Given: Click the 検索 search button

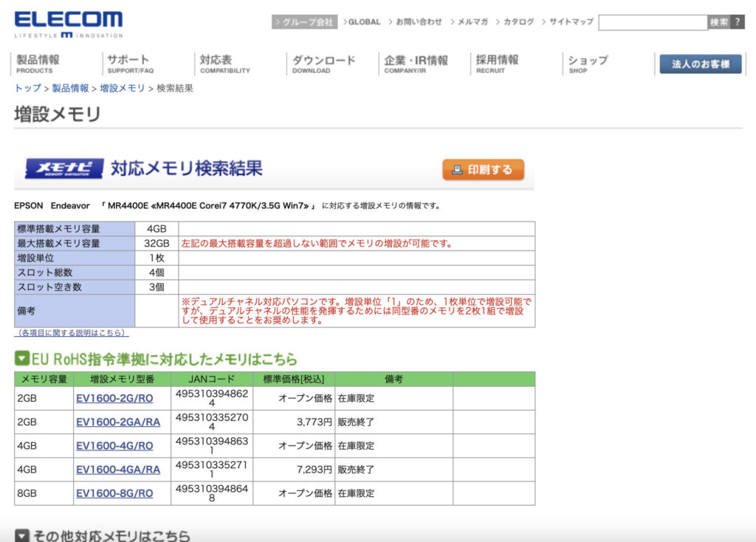Looking at the screenshot, I should [x=719, y=22].
